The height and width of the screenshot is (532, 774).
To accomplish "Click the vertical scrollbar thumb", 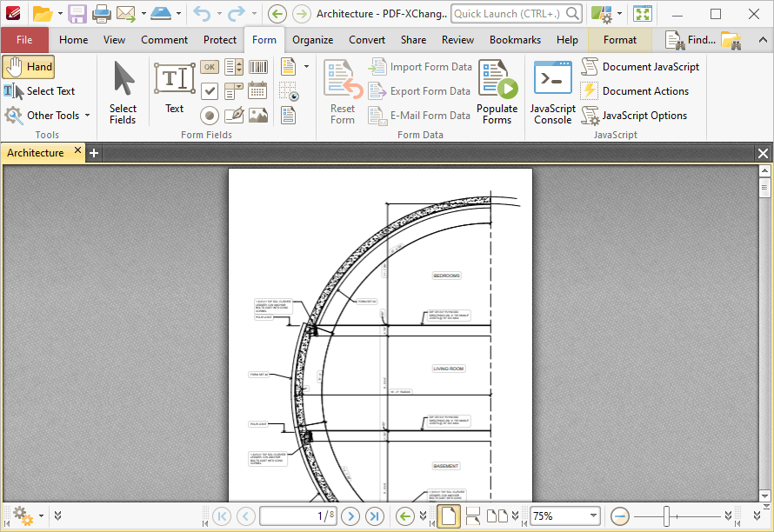I will [x=764, y=187].
